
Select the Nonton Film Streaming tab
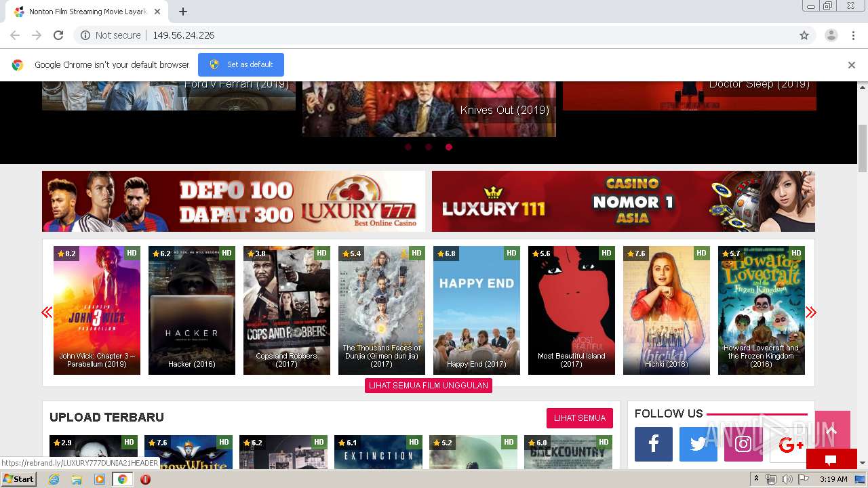86,12
